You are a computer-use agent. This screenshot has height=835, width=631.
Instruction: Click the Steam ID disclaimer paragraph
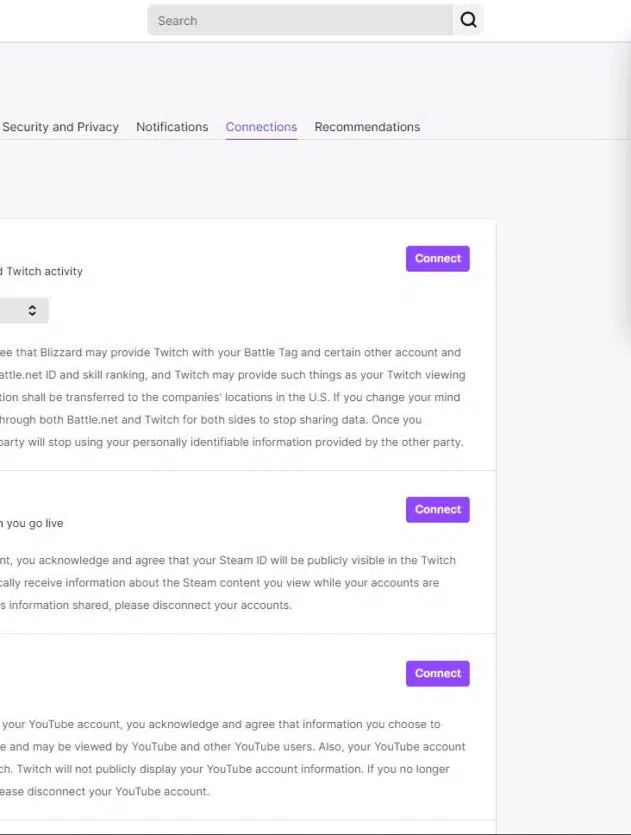pos(228,583)
